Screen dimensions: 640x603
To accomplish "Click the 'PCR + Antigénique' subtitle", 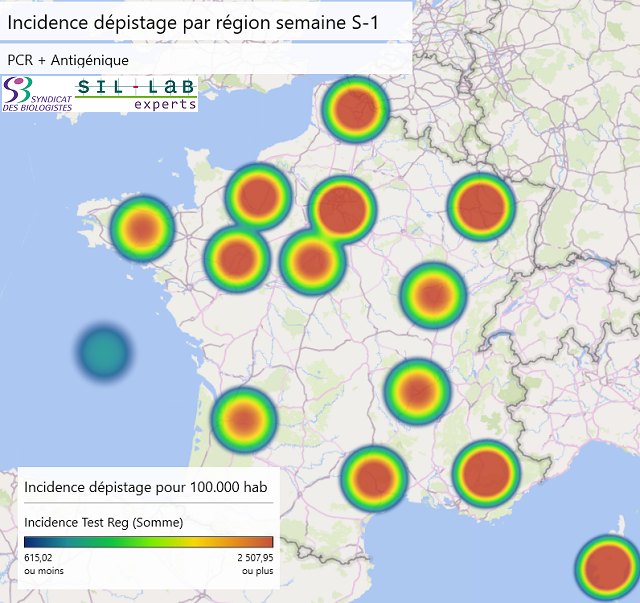I will tap(68, 60).
